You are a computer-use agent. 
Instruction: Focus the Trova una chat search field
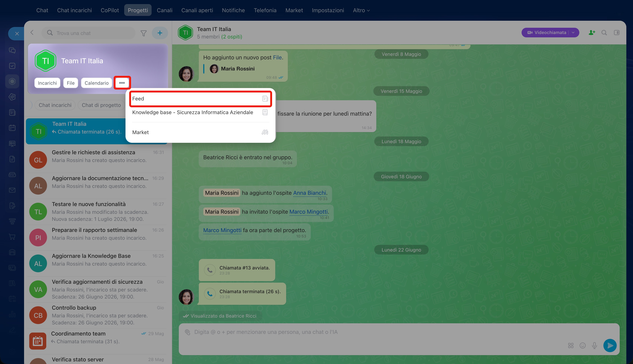(x=88, y=33)
